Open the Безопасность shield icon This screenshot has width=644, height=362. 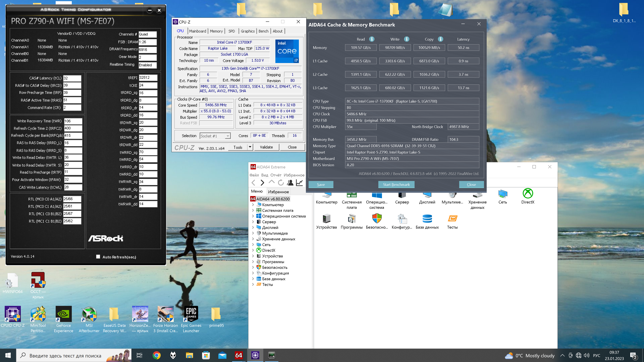click(x=377, y=219)
